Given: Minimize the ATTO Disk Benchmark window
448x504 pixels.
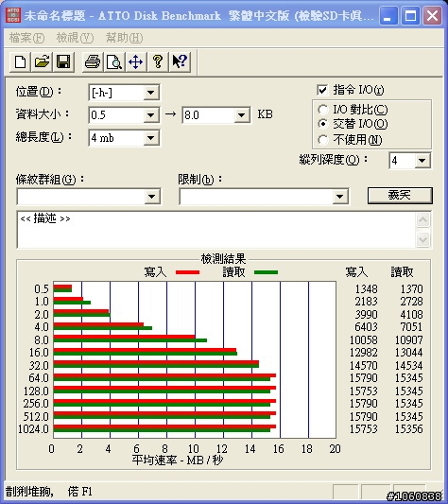Looking at the screenshot, I should coord(388,15).
